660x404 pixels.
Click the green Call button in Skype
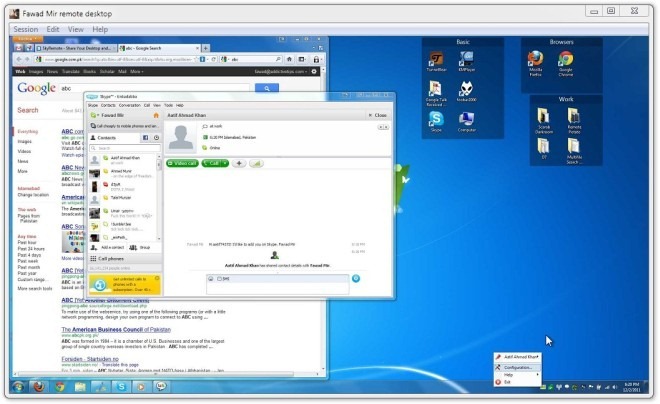coord(212,163)
